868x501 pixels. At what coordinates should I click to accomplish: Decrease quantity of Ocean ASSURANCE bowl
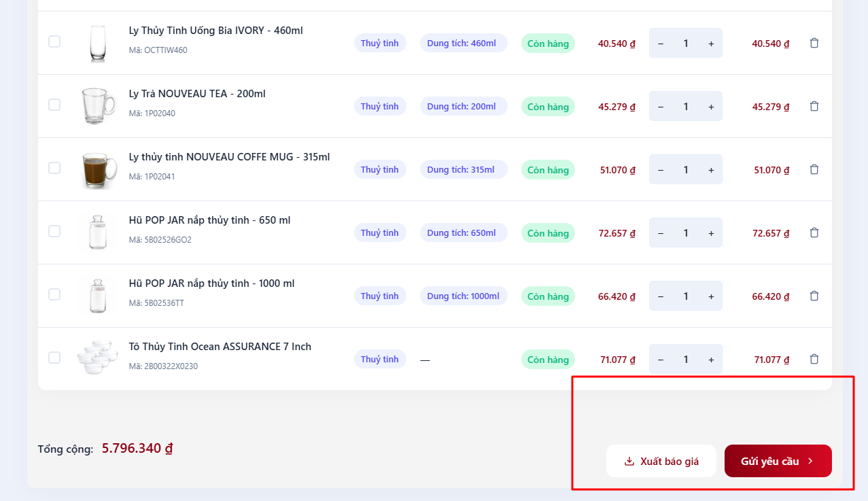pyautogui.click(x=661, y=360)
